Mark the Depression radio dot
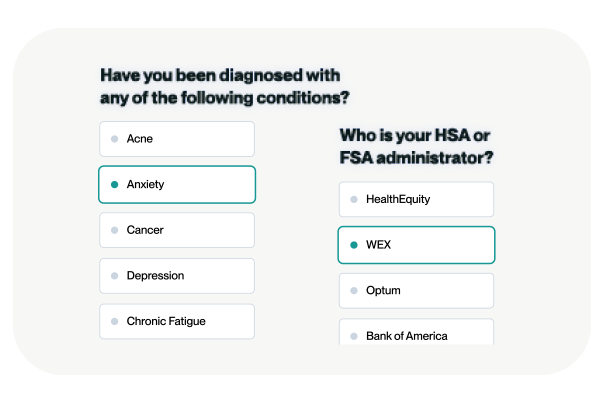600x400 pixels. tap(115, 276)
